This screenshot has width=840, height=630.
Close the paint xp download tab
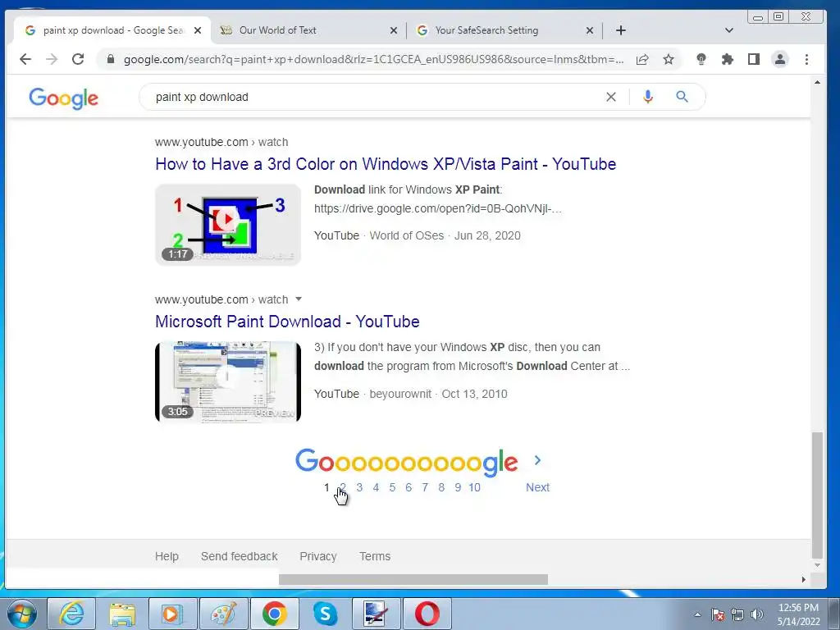click(x=197, y=30)
